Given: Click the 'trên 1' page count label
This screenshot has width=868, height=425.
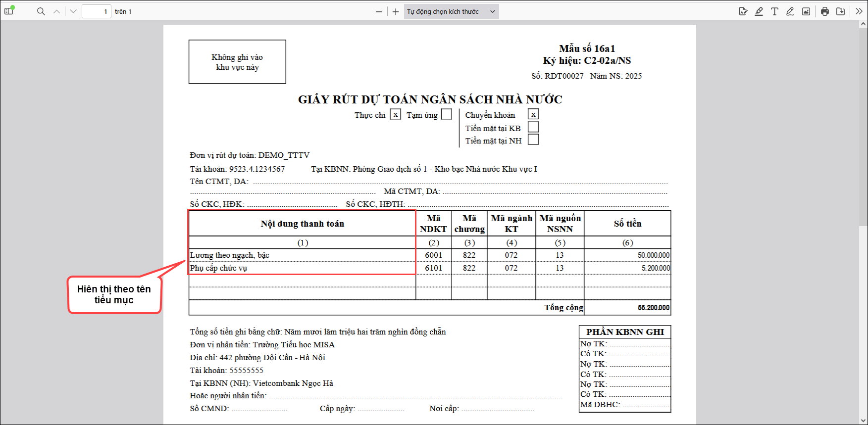Looking at the screenshot, I should click(123, 11).
